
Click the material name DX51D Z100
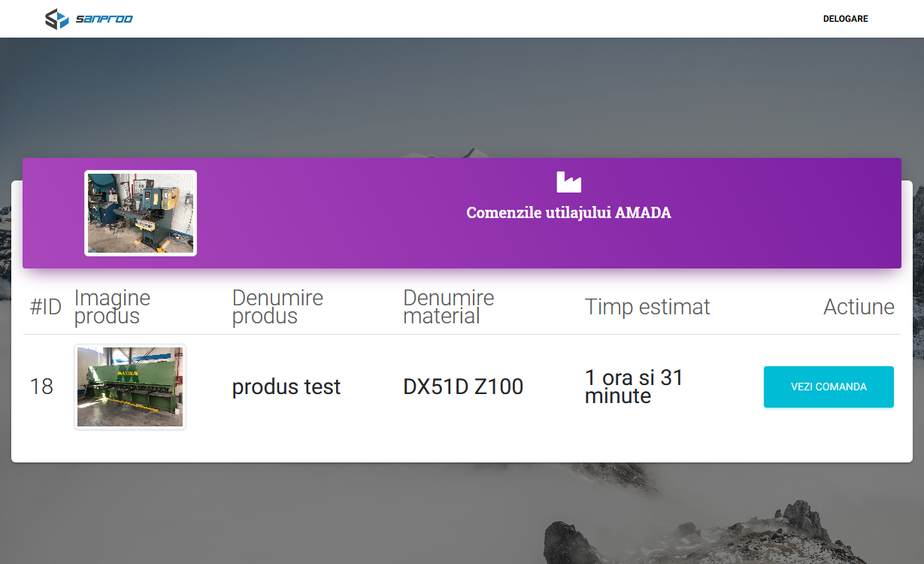(463, 387)
